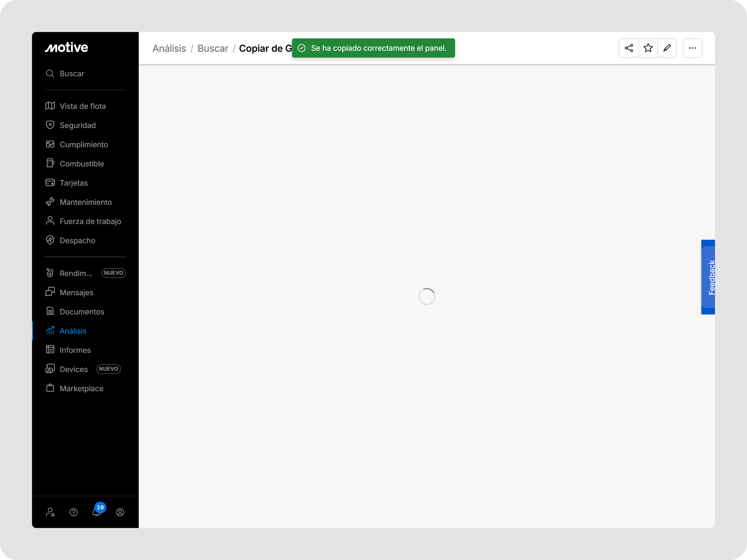Open Mantenimiento with the wrench icon
Viewport: 747px width, 560px height.
tap(86, 202)
